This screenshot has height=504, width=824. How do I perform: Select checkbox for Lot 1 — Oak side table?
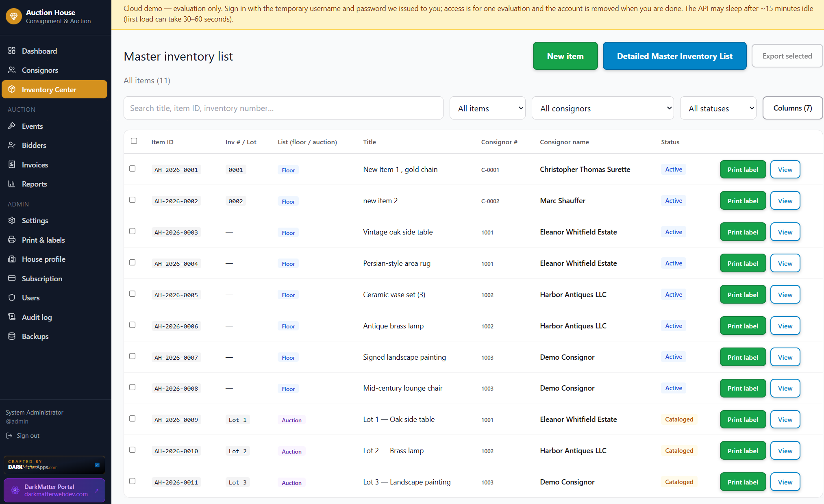(x=132, y=419)
